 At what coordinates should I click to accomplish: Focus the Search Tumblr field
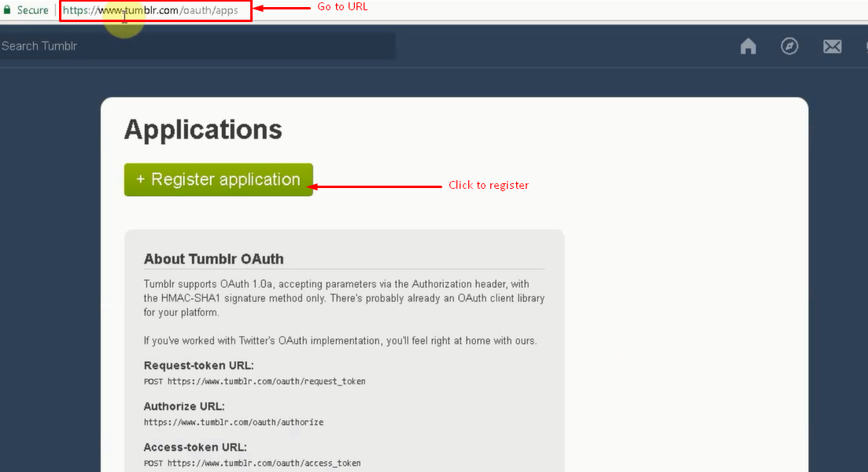pos(197,46)
